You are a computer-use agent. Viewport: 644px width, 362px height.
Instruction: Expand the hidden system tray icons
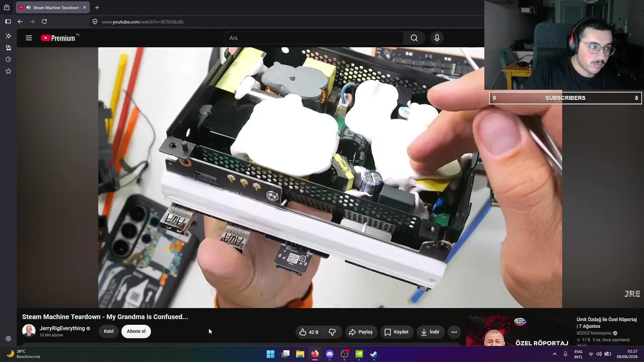coord(554,354)
